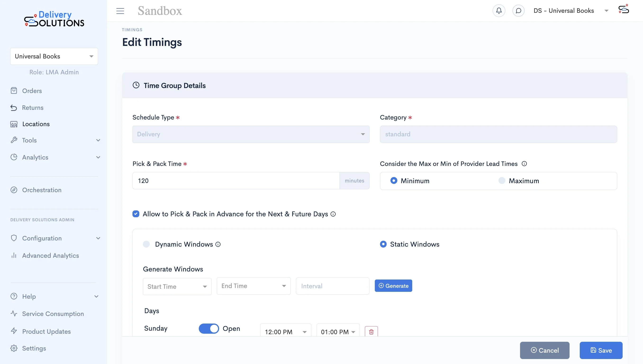
Task: Click the Settings gear icon
Action: (x=14, y=348)
